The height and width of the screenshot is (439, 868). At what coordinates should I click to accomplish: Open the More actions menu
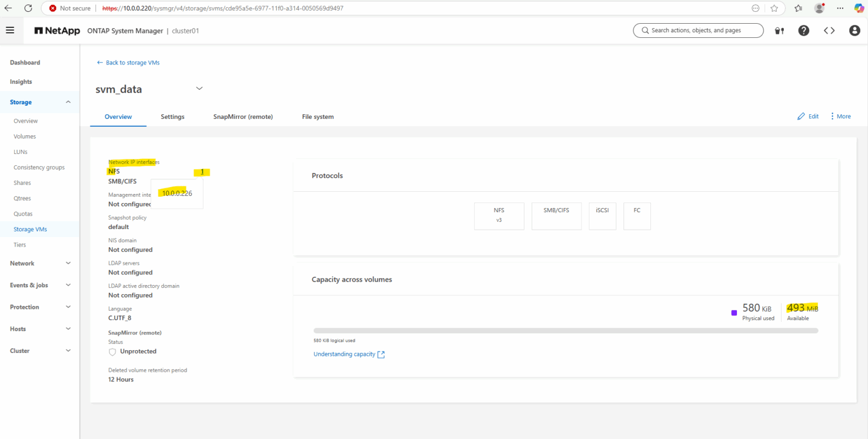coord(840,117)
